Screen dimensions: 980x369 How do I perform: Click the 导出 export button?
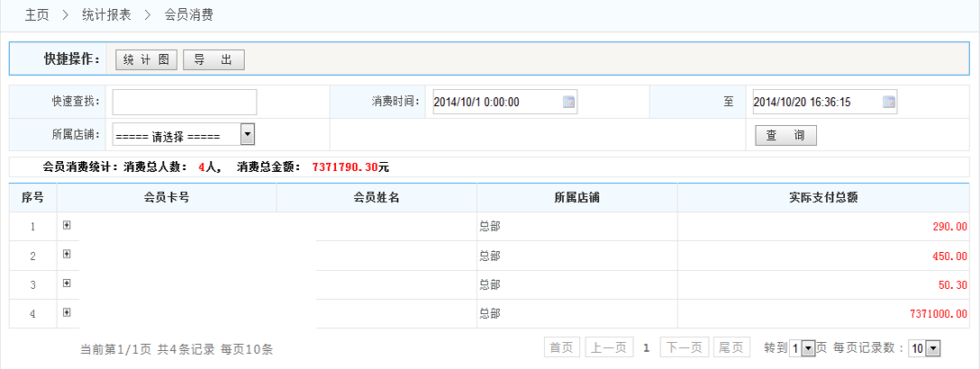click(x=213, y=59)
